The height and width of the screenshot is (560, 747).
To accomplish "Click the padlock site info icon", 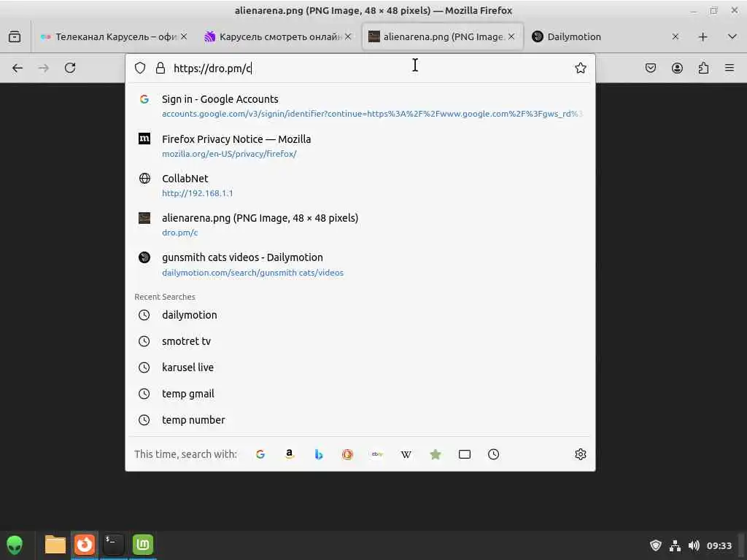I will pos(160,68).
